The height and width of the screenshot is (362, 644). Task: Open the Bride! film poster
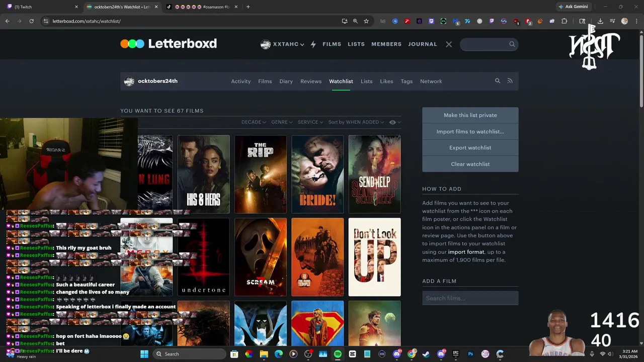pos(317,174)
